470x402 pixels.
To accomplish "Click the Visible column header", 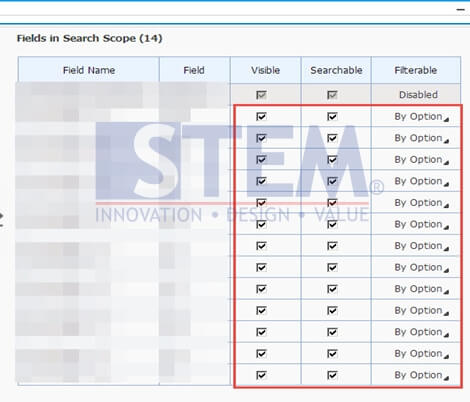I will [x=265, y=70].
